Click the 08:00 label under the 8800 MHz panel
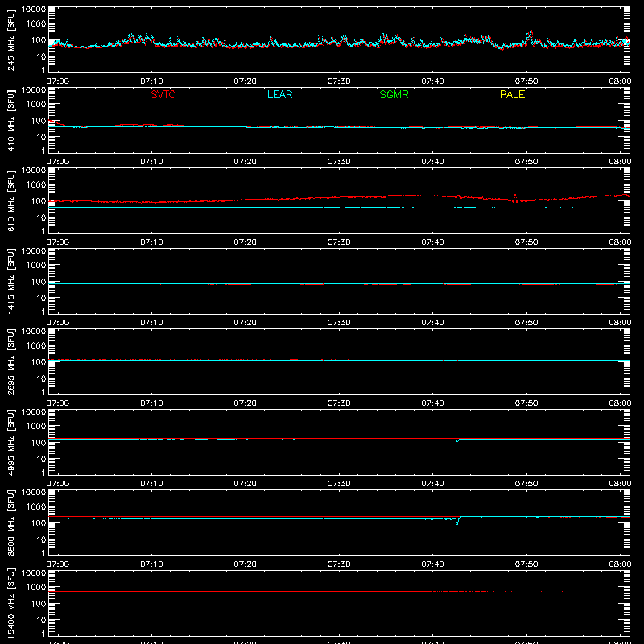The image size is (644, 644). [x=620, y=564]
